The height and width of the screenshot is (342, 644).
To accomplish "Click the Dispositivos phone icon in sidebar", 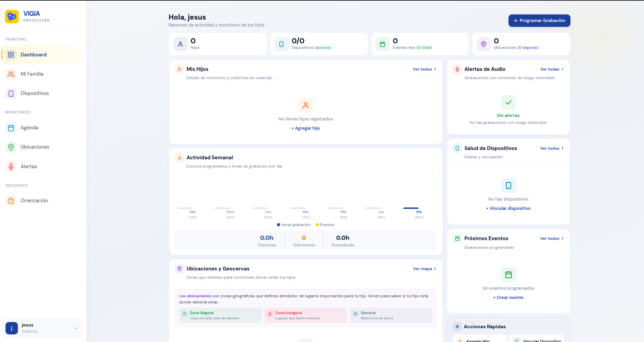I will (x=11, y=93).
